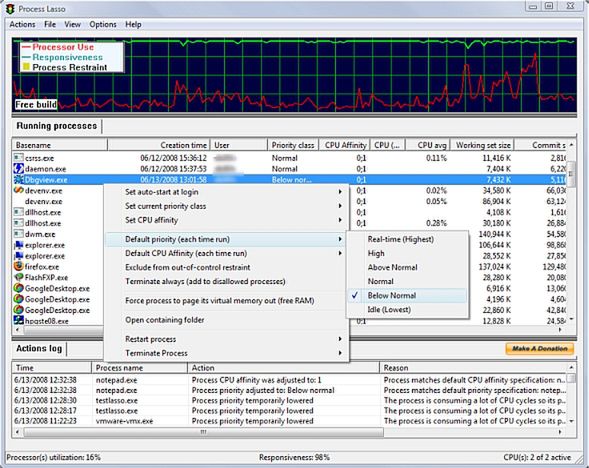
Task: Click the Make A Donation button
Action: click(539, 349)
